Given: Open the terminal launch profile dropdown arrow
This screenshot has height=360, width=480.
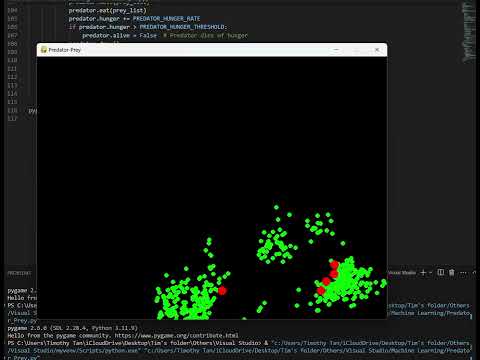Looking at the screenshot, I should coord(431,273).
